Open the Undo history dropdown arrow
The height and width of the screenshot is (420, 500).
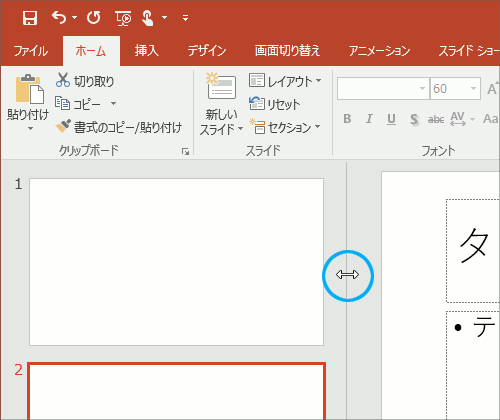click(x=74, y=17)
